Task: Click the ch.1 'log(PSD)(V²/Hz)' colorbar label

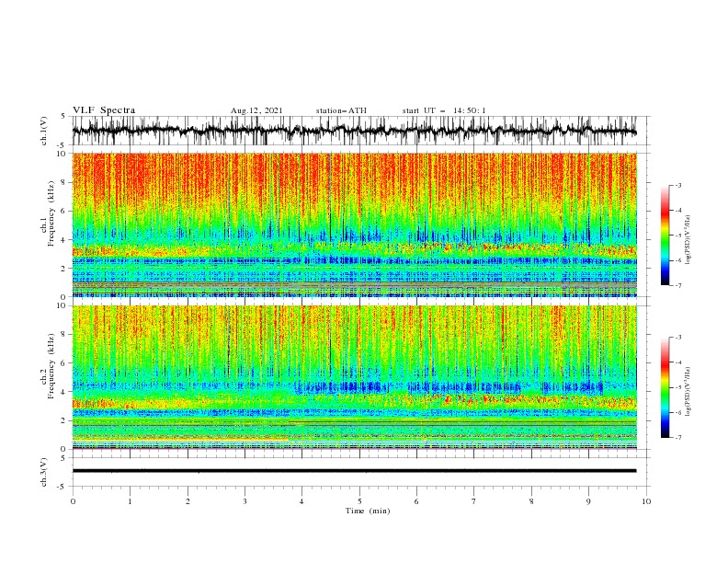Action: [x=688, y=240]
